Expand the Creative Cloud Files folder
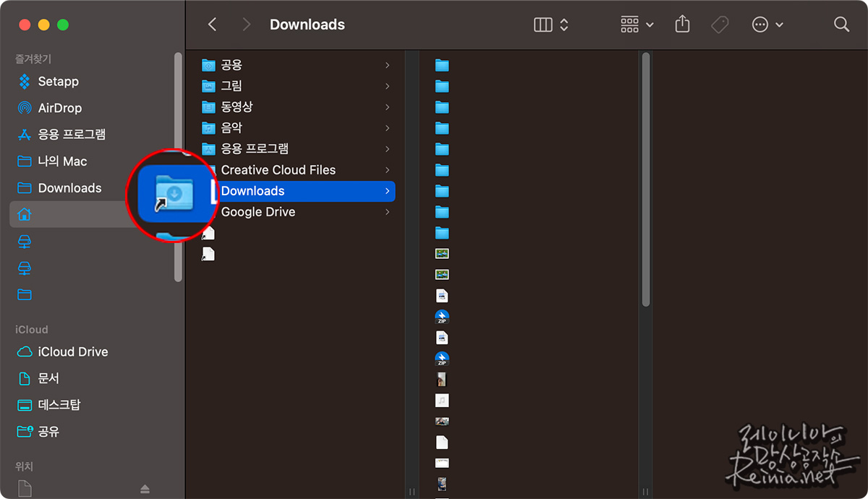Viewport: 868px width, 499px height. (278, 169)
